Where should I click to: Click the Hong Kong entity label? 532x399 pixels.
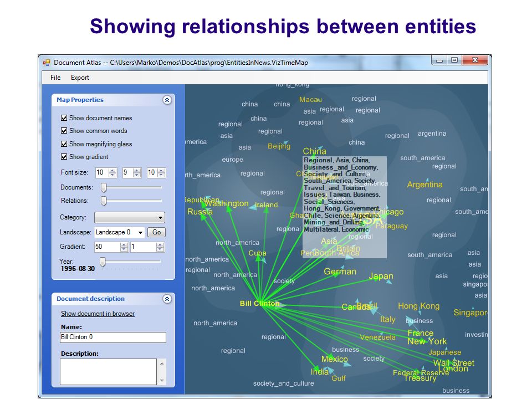point(419,306)
